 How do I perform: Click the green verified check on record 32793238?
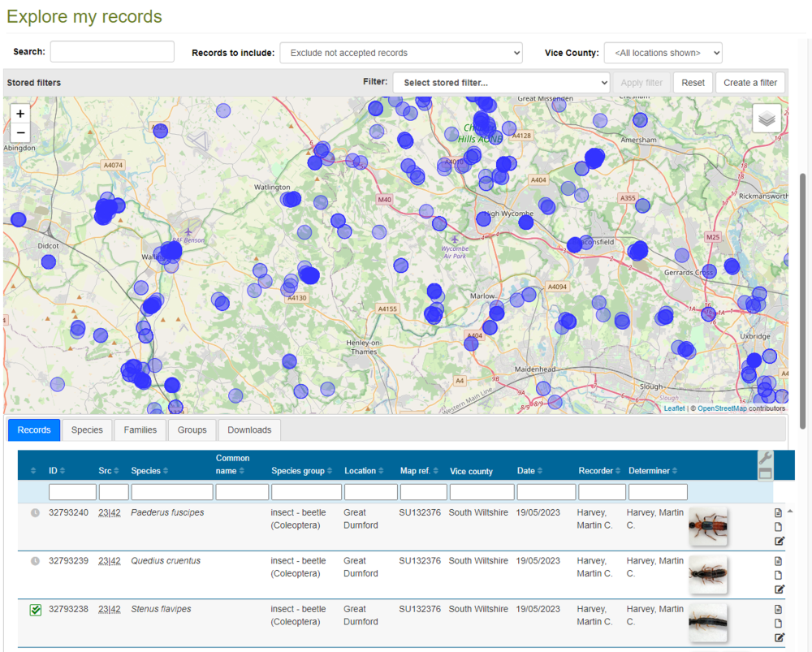coord(35,609)
